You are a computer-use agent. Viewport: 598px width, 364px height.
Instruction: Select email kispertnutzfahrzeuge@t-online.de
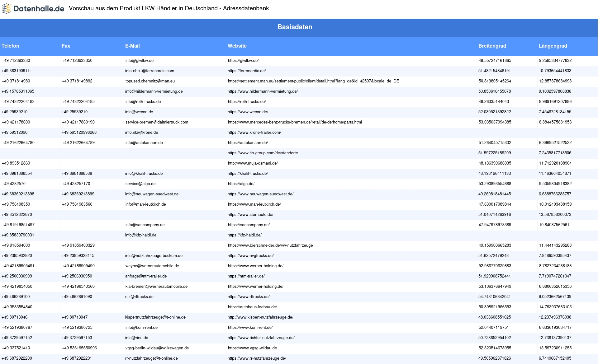pyautogui.click(x=155, y=317)
